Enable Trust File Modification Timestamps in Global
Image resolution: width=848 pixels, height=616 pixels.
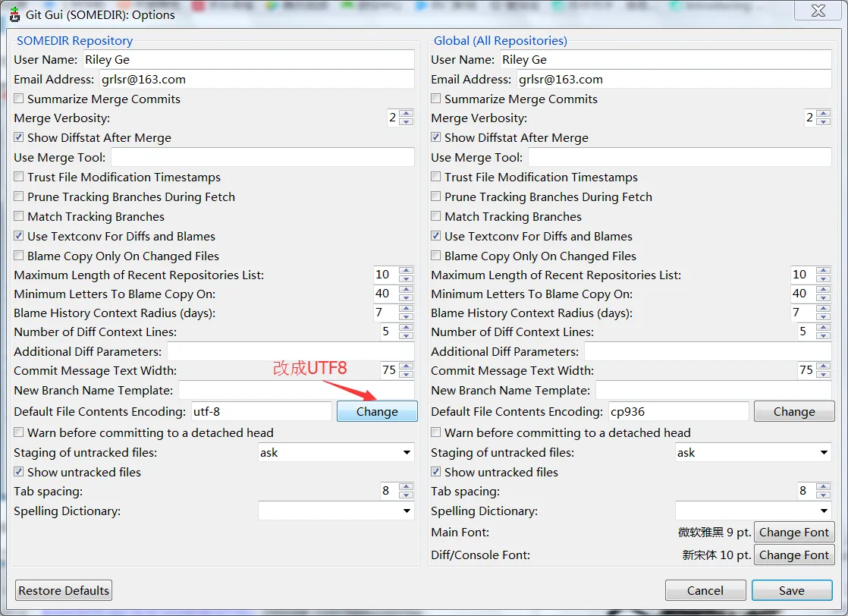click(x=436, y=177)
